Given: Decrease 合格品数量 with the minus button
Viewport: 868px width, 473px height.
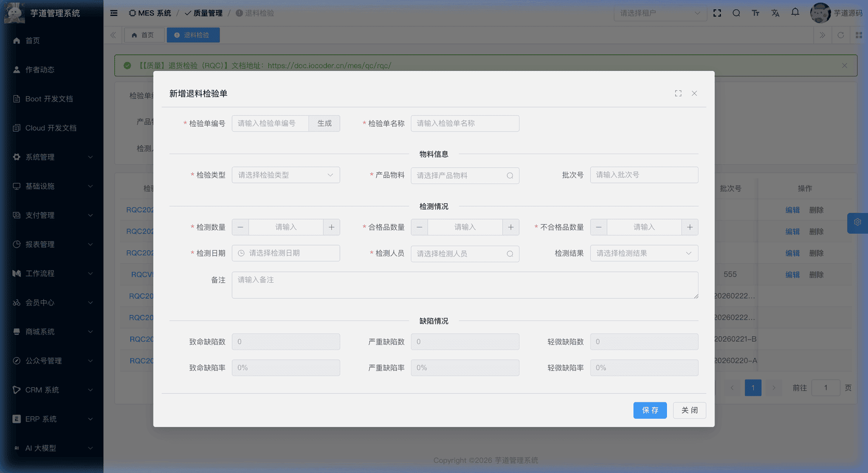Looking at the screenshot, I should click(x=420, y=227).
